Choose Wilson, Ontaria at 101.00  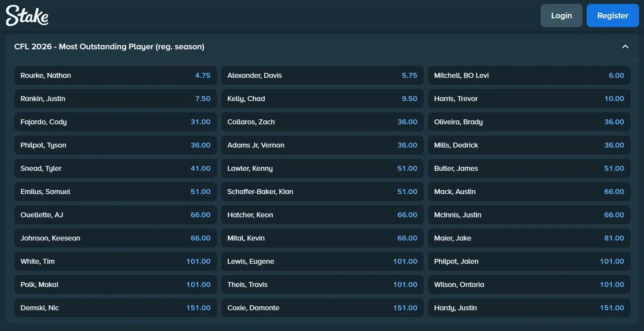[529, 285]
